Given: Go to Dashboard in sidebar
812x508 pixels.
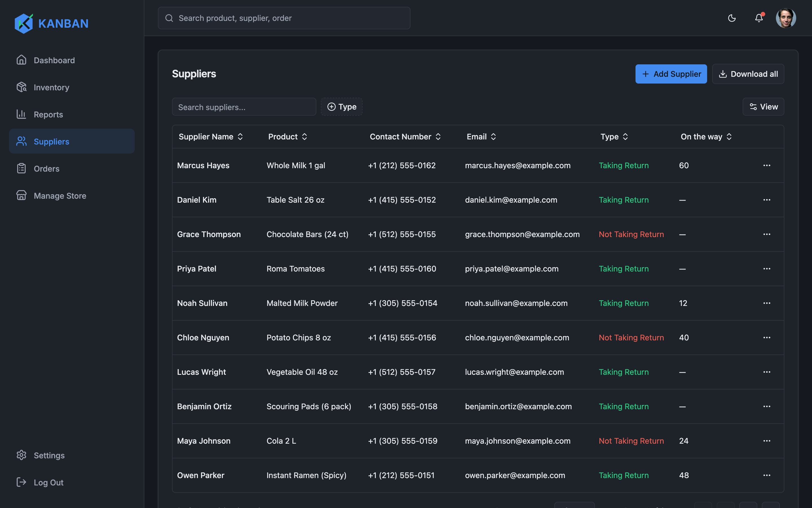Looking at the screenshot, I should tap(72, 60).
